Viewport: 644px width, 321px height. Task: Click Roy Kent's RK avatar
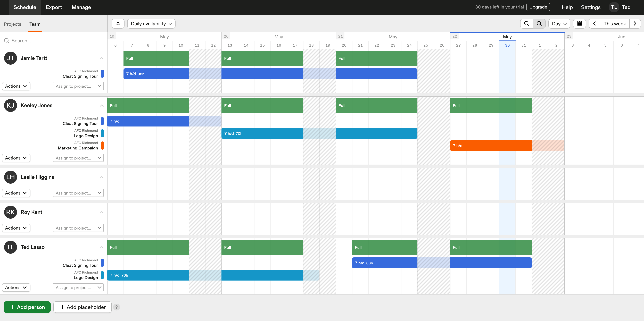(11, 212)
